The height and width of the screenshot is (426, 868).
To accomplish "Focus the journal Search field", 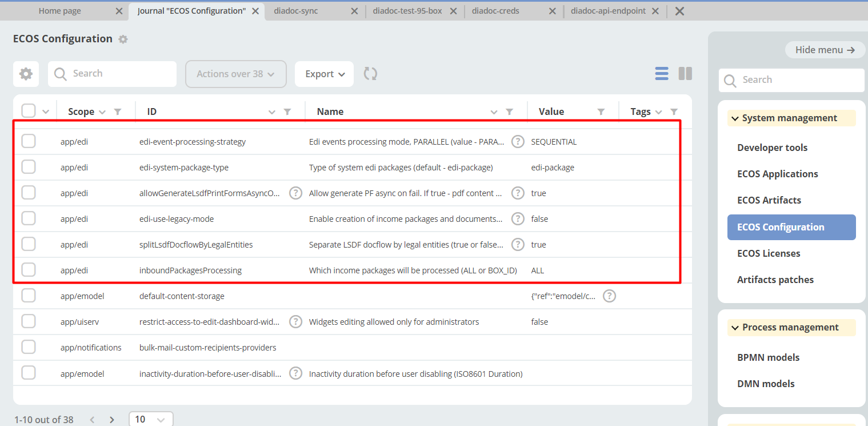I will point(113,74).
